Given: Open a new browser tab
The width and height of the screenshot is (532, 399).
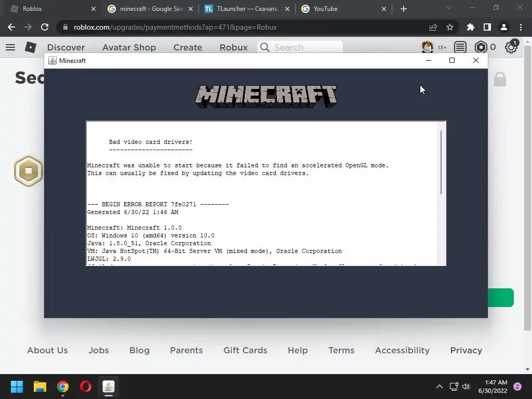Looking at the screenshot, I should click(x=403, y=9).
